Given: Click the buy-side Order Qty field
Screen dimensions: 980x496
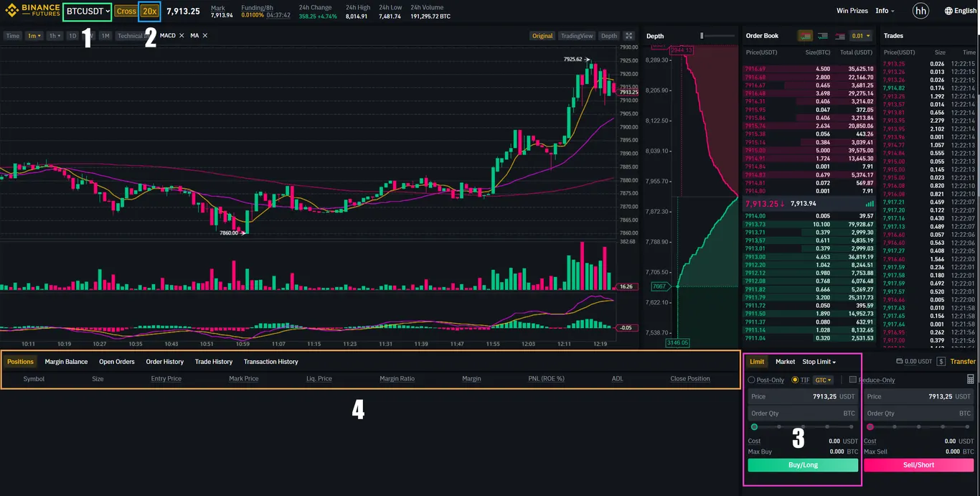Looking at the screenshot, I should click(803, 413).
